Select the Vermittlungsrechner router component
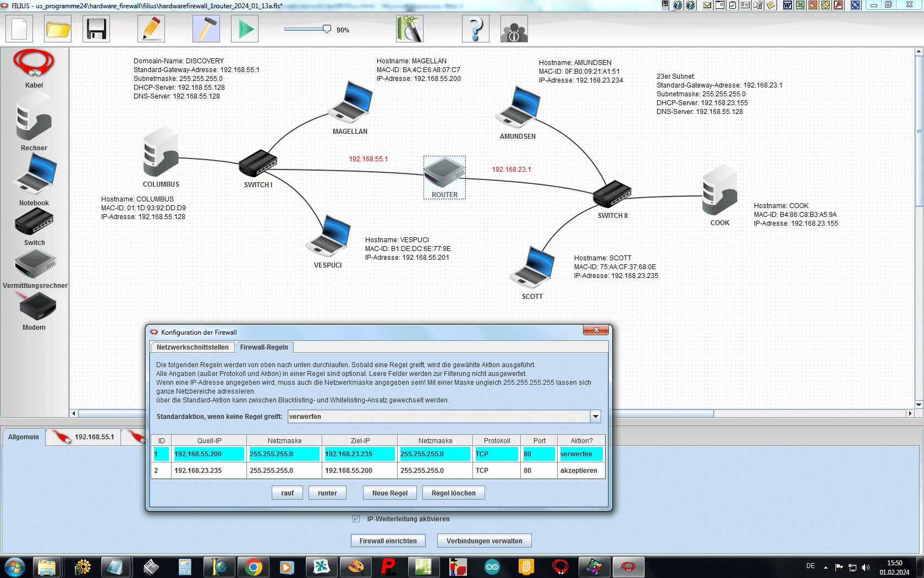The height and width of the screenshot is (578, 924). 35,269
